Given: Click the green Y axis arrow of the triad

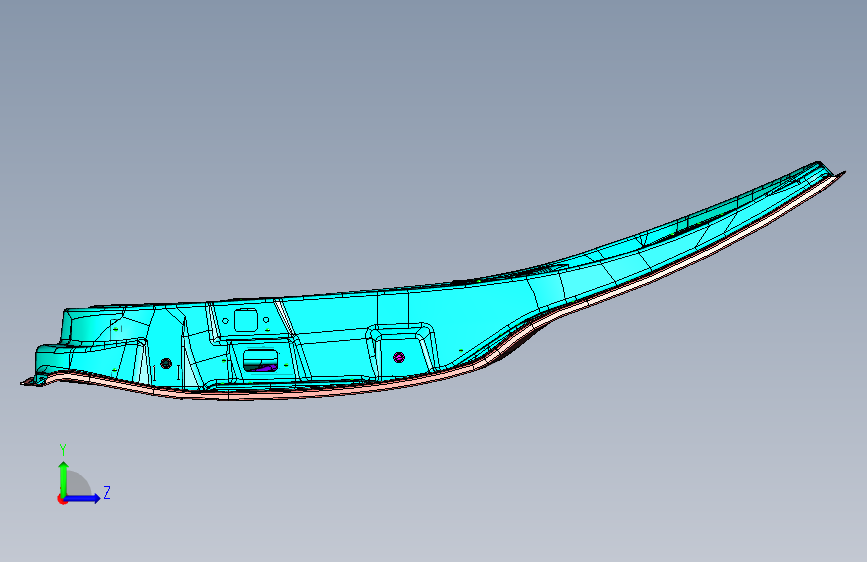Looking at the screenshot, I should 63,478.
